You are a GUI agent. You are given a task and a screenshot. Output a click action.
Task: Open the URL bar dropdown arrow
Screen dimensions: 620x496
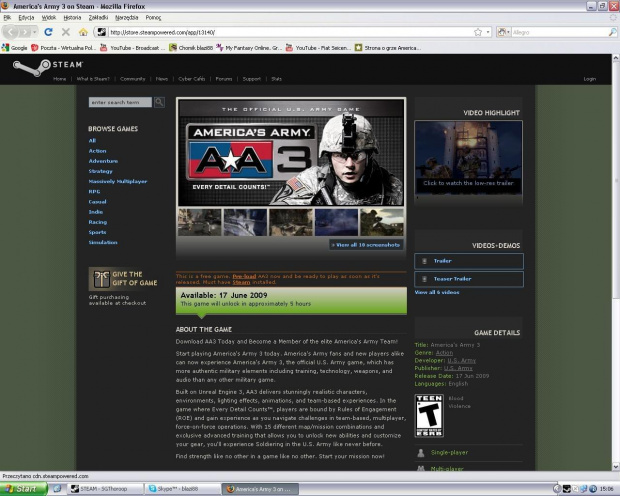(x=488, y=32)
